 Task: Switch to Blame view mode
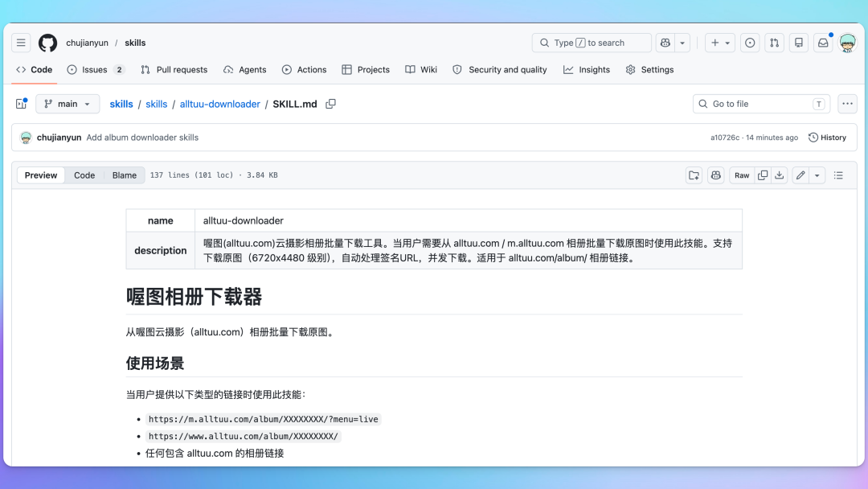click(x=125, y=175)
